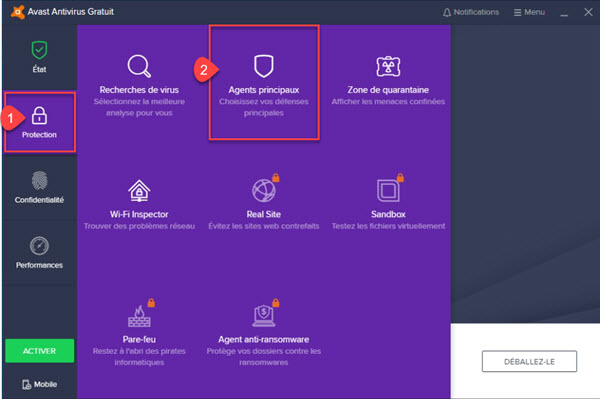Click 'Restez à l'abri des pirates' description
This screenshot has height=399, width=600.
coord(139,357)
